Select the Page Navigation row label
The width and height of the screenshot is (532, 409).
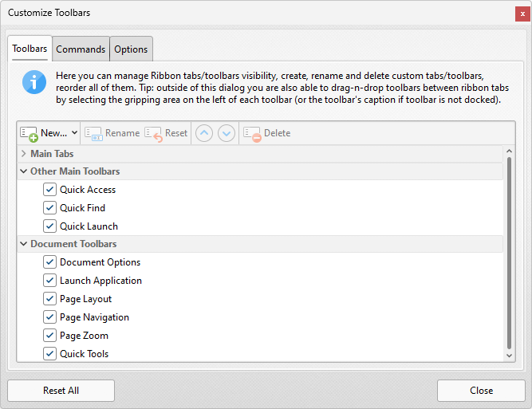pyautogui.click(x=94, y=317)
